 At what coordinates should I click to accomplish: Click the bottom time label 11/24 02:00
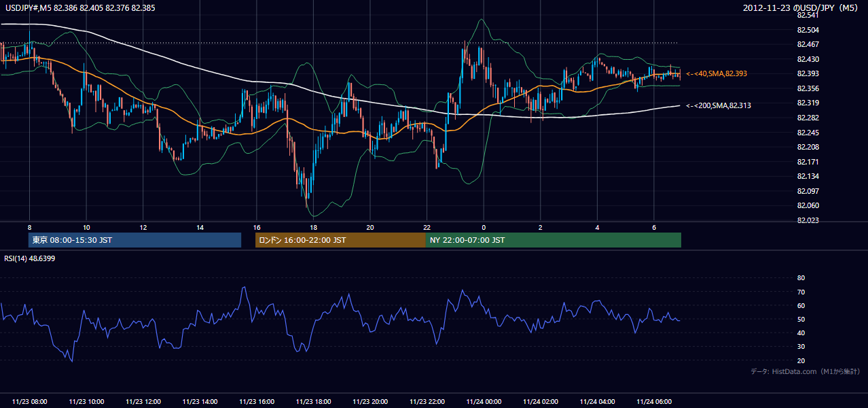(540, 402)
